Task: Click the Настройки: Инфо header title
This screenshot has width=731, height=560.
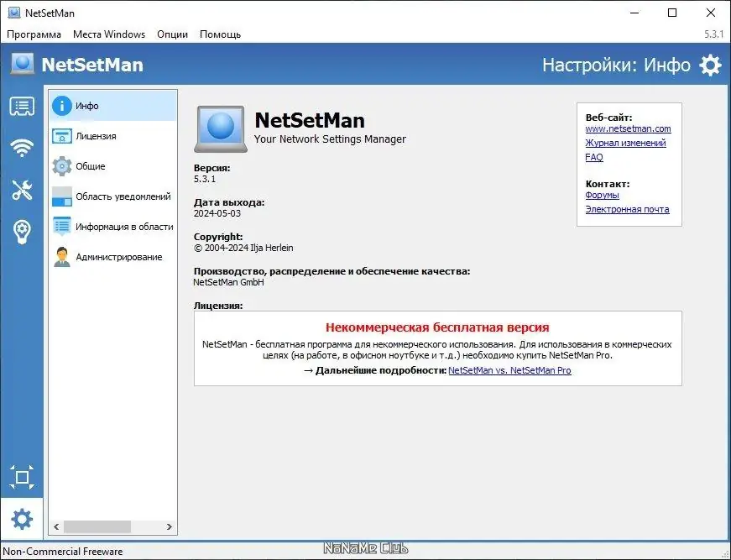Action: 616,65
